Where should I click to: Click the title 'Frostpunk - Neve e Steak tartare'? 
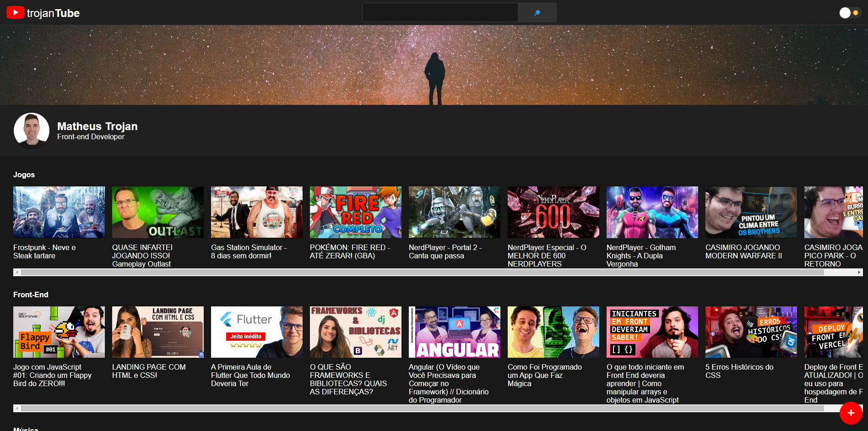[44, 251]
